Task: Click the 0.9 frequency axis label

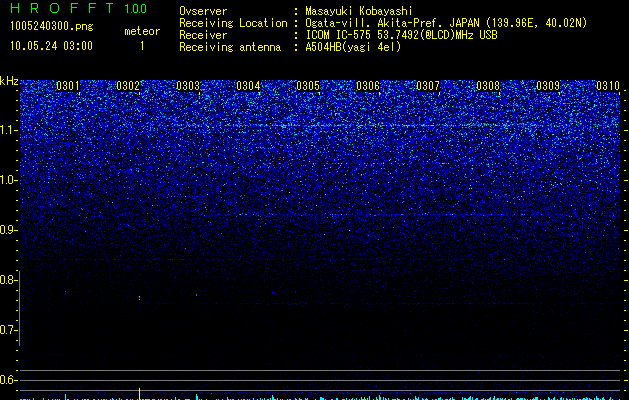Action: click(8, 230)
